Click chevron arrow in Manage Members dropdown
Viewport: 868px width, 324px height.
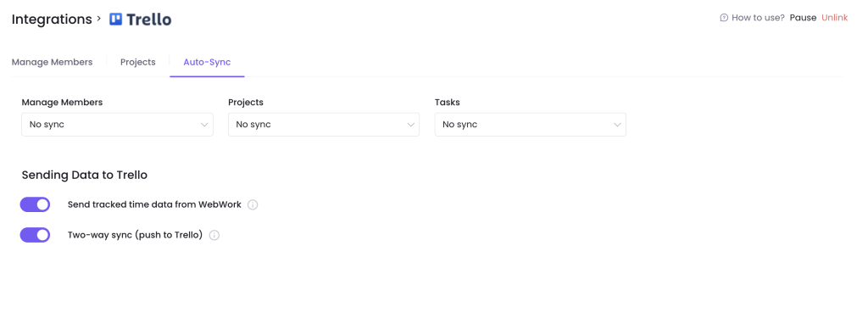click(204, 125)
